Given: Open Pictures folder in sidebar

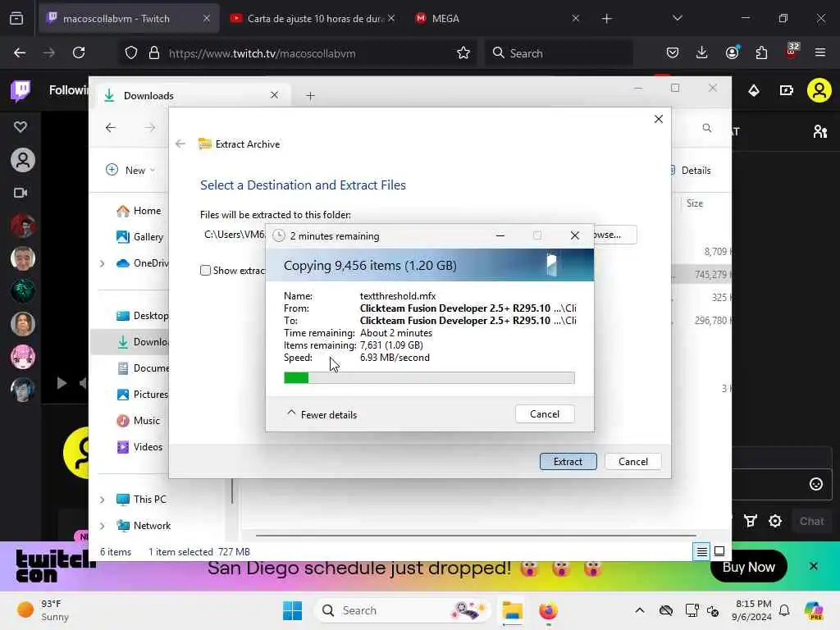Looking at the screenshot, I should 143,395.
